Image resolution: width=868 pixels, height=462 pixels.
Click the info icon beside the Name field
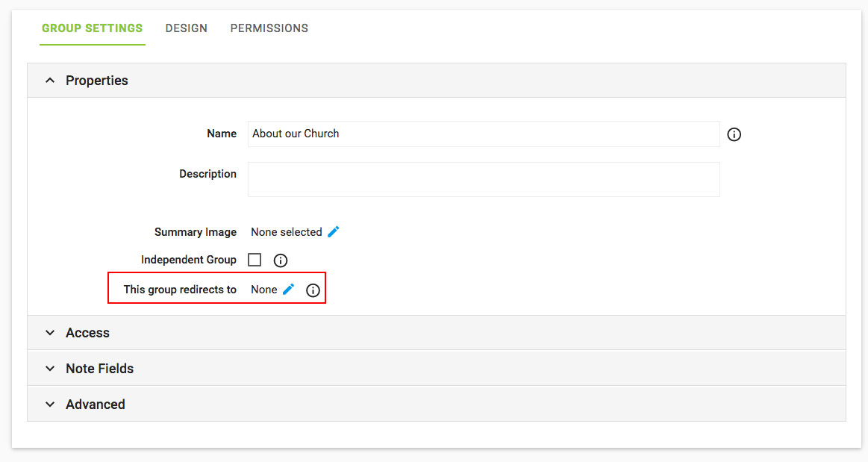coord(734,134)
